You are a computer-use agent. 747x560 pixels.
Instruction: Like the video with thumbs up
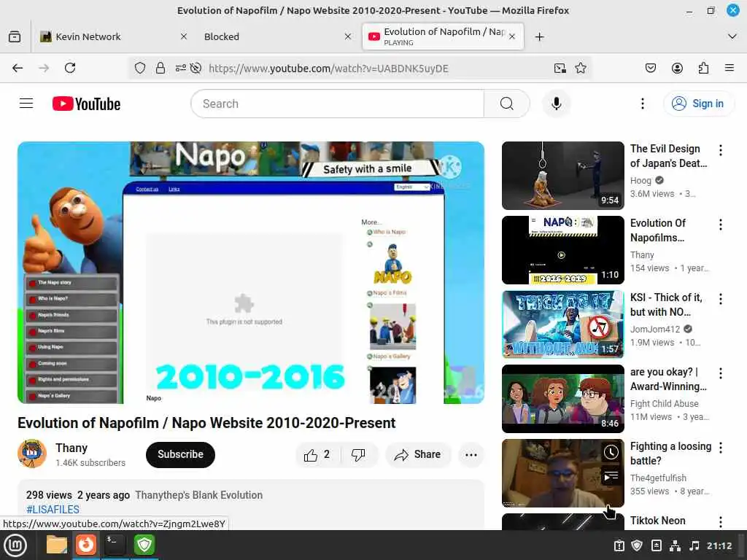point(317,455)
